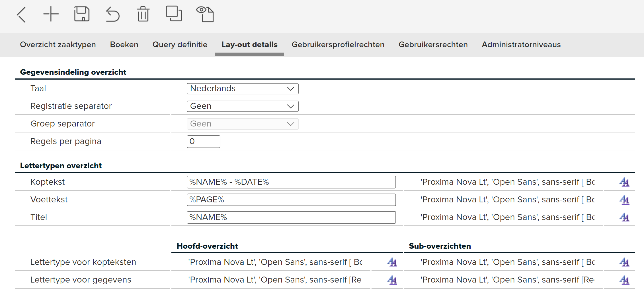Screen dimensions: 644x303
Task: Click the Titel field with %NAME%
Action: click(291, 217)
